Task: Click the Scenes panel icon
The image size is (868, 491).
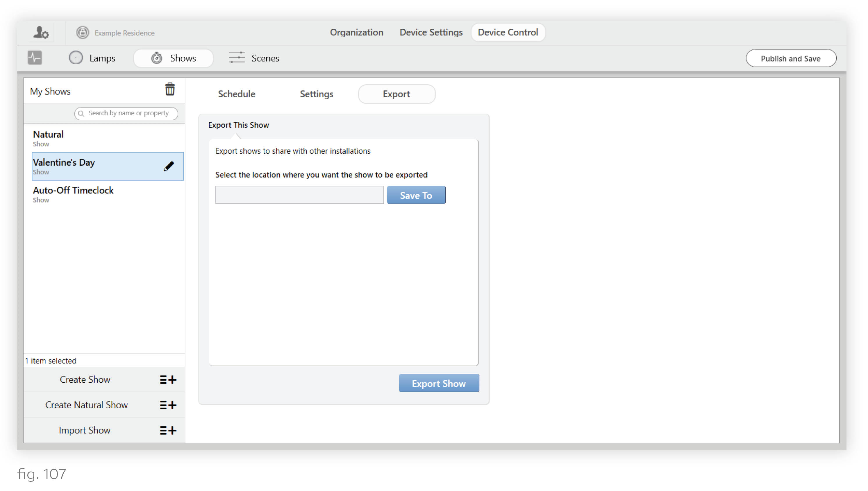Action: tap(237, 58)
